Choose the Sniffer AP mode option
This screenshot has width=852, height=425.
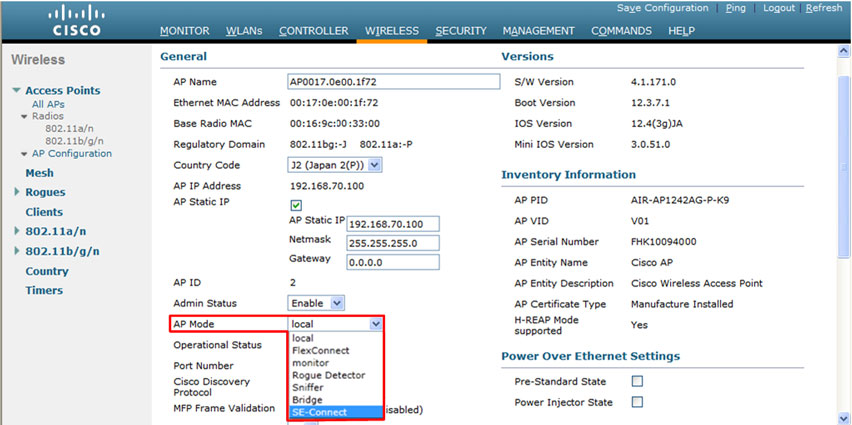(x=309, y=387)
